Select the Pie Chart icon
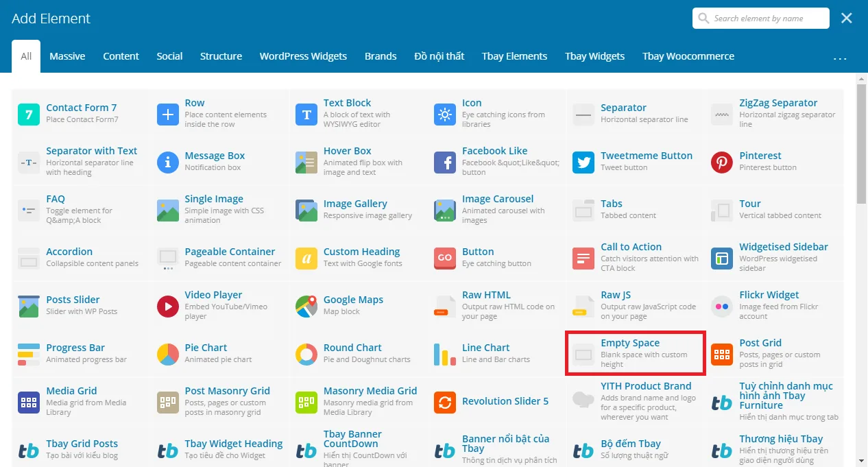The height and width of the screenshot is (467, 868). pos(168,354)
